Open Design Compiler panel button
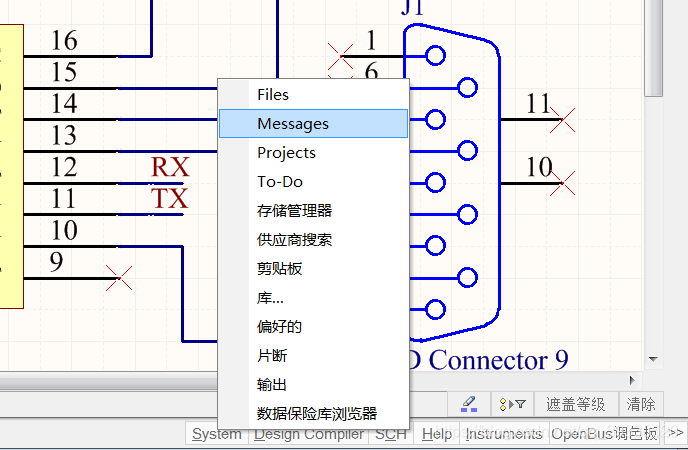This screenshot has height=450, width=688. point(309,434)
